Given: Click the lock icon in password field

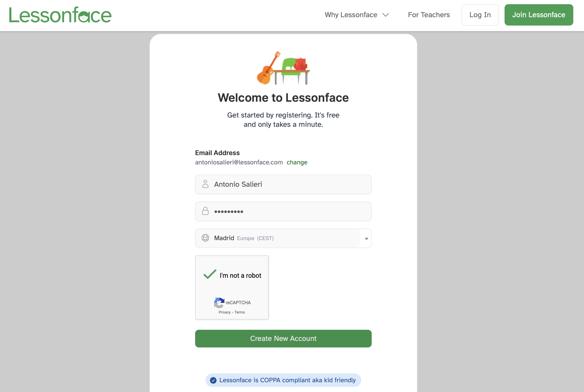Looking at the screenshot, I should coord(205,211).
